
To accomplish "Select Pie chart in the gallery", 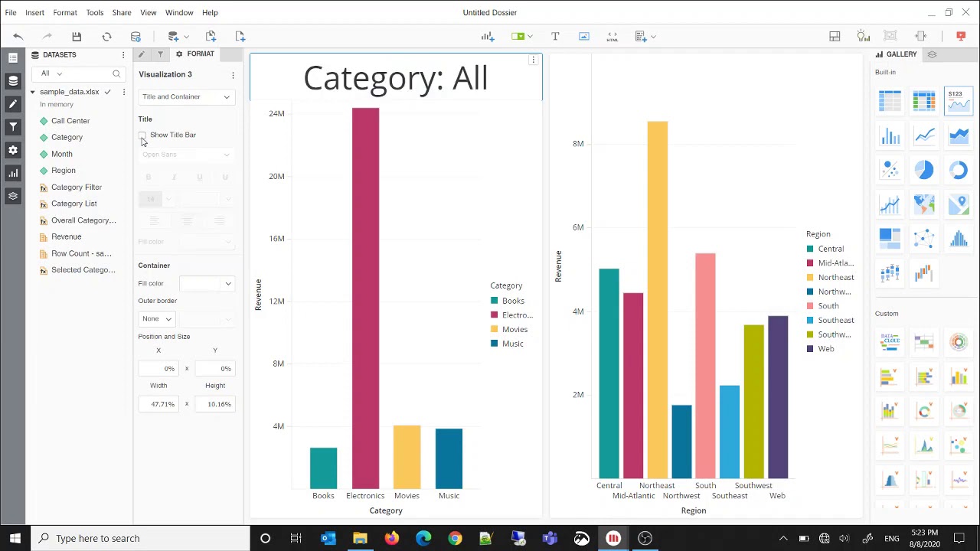I will [x=924, y=169].
